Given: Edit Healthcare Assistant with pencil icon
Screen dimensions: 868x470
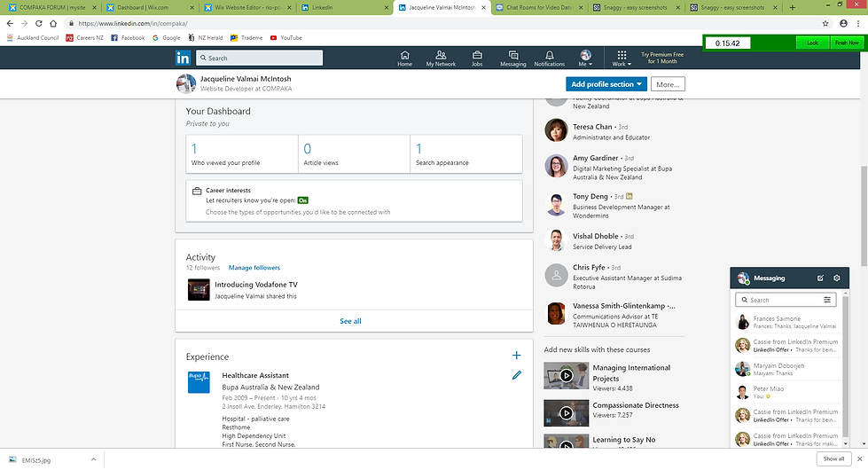Looking at the screenshot, I should pos(517,375).
